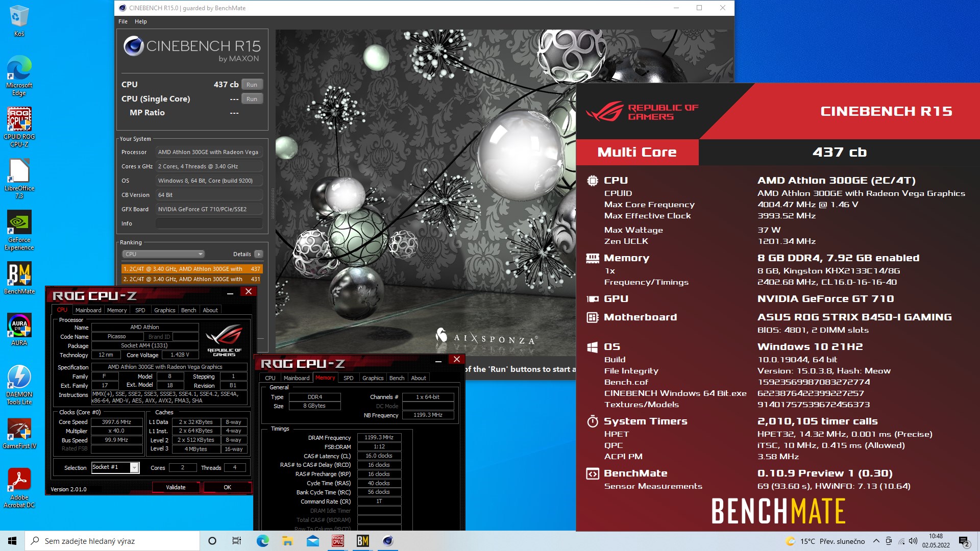
Task: Open GeForce Experience desktop shortcut
Action: (x=19, y=230)
